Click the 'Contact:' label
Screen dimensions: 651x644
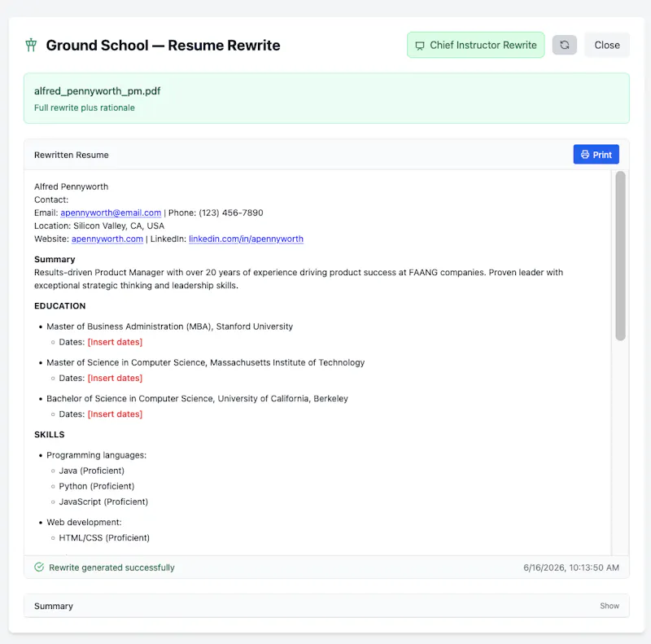click(51, 199)
